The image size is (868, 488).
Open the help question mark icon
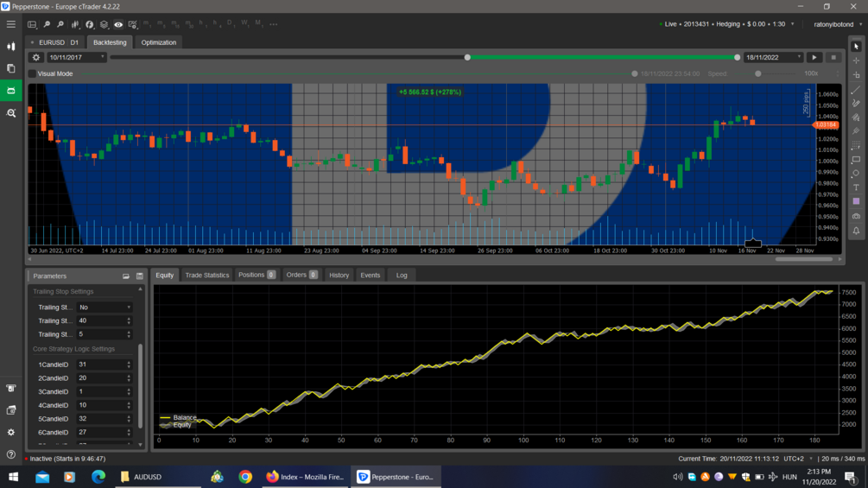[x=10, y=454]
